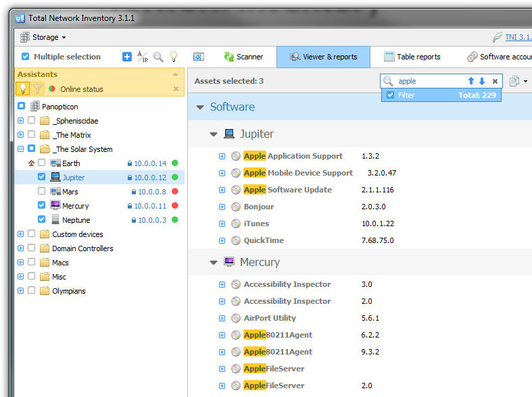Uncheck the Multiple selection checkbox

click(26, 57)
